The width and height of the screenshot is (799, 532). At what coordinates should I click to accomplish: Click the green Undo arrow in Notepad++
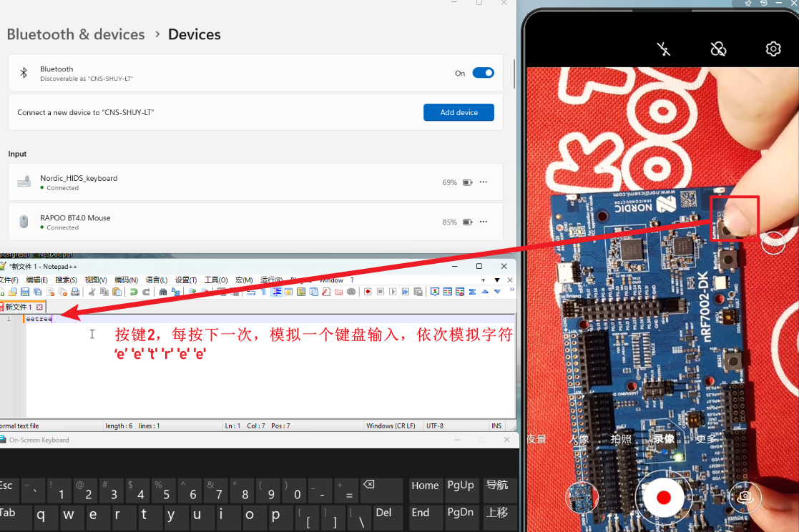134,292
